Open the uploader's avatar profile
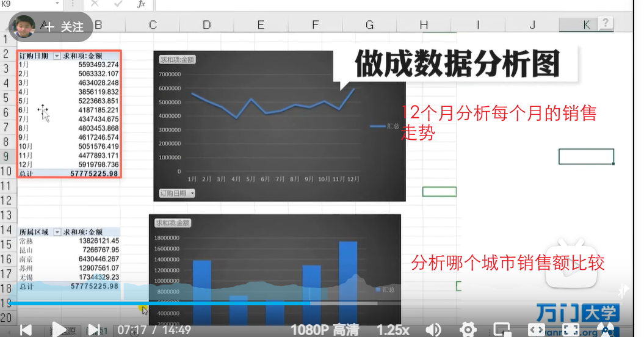 23,27
